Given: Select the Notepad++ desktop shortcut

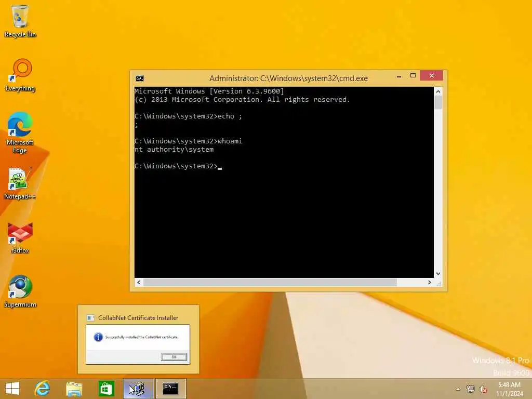Looking at the screenshot, I should (20, 183).
